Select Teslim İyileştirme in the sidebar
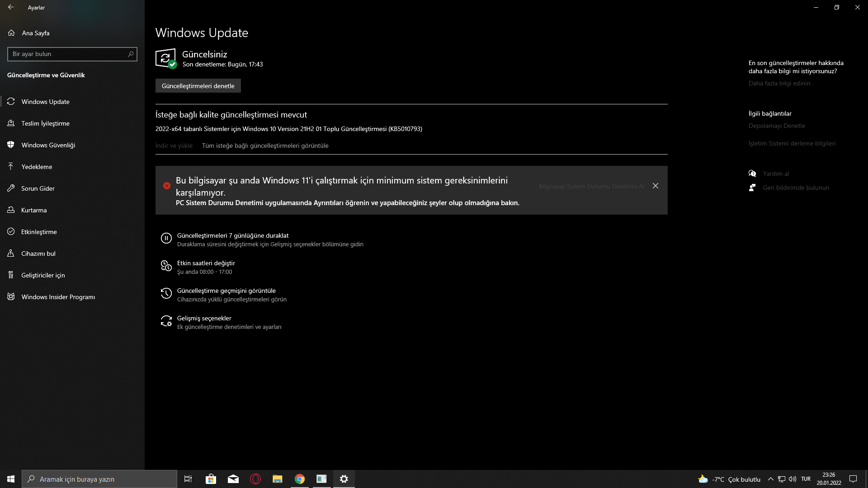This screenshot has height=488, width=868. pos(72,123)
